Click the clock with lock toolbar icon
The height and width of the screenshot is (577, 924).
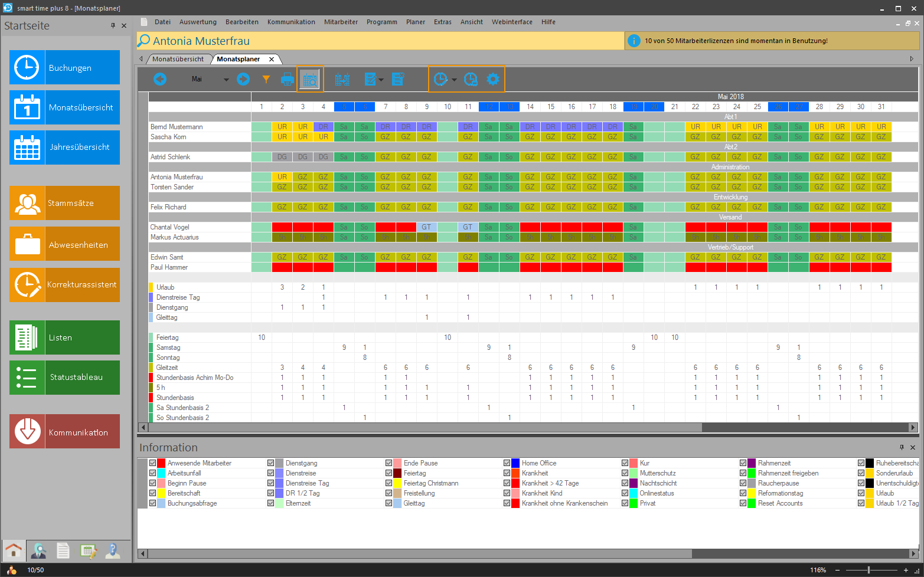[471, 79]
